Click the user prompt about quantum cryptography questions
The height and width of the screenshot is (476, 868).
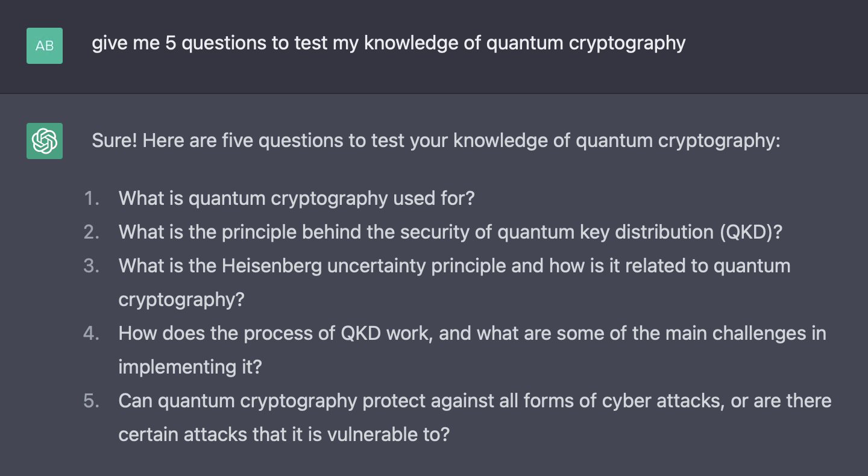(x=389, y=43)
